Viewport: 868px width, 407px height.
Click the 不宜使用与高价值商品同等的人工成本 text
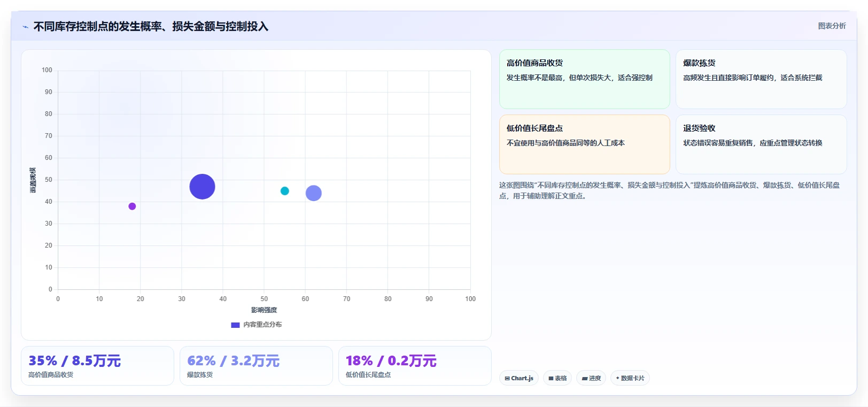point(565,143)
